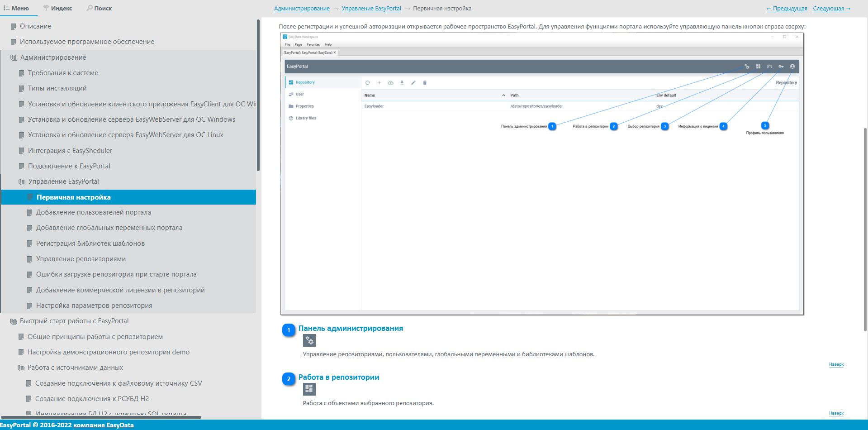Go to the Предыдущая page link
The height and width of the screenshot is (430, 868).
(x=787, y=9)
